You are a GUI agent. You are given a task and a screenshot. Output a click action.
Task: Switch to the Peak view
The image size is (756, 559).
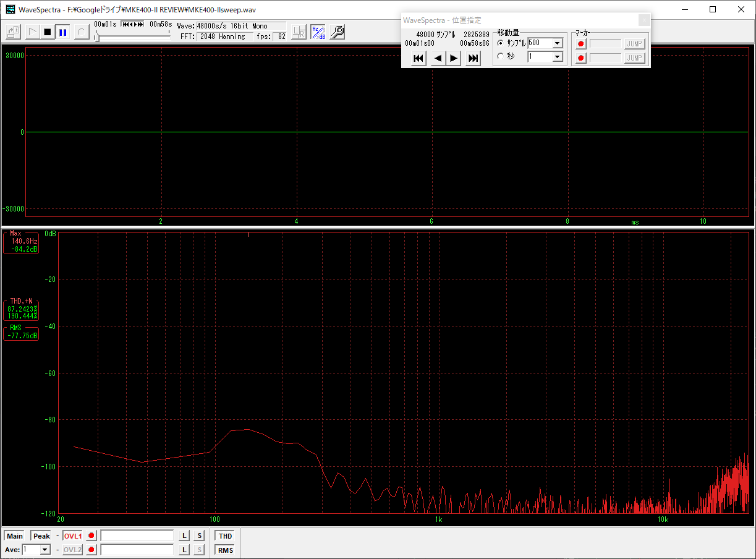pyautogui.click(x=41, y=536)
